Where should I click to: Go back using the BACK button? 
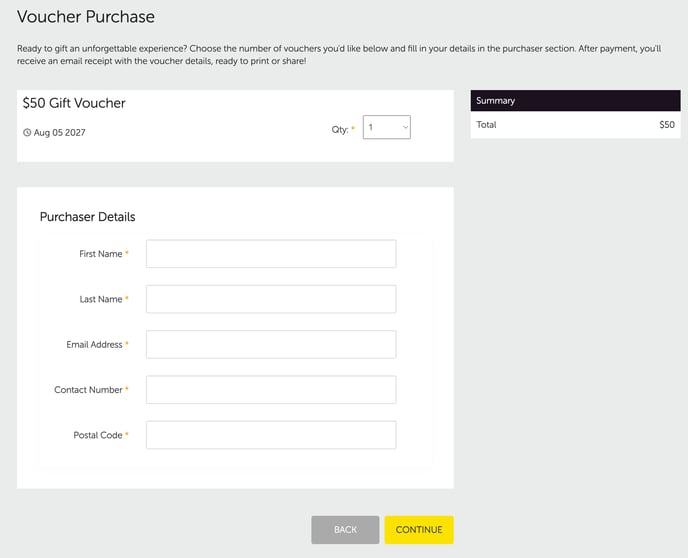click(345, 530)
